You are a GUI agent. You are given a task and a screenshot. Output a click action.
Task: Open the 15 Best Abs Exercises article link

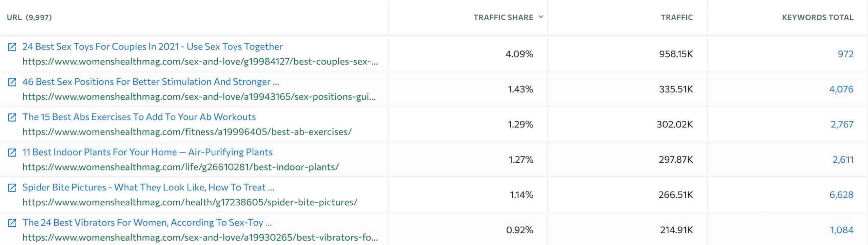[139, 117]
